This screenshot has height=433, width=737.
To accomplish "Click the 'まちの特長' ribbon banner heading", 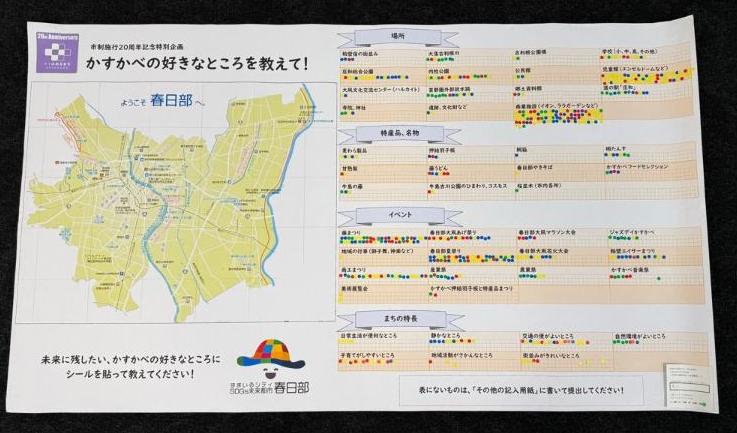I will point(401,319).
